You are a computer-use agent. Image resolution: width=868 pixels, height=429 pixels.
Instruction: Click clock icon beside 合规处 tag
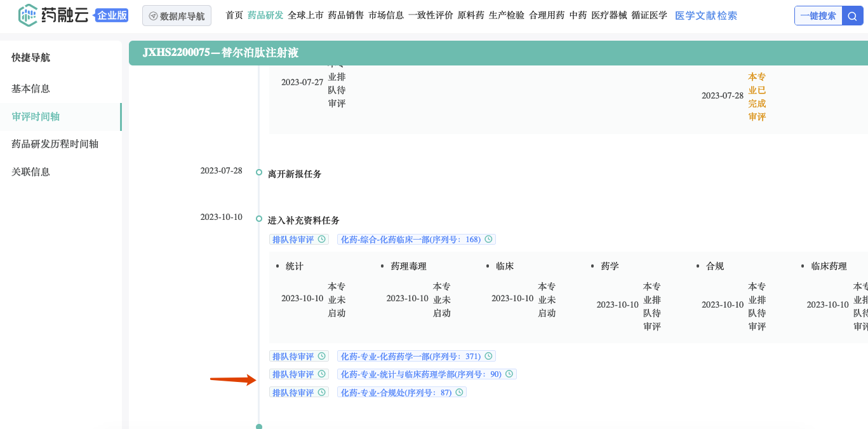pos(459,392)
